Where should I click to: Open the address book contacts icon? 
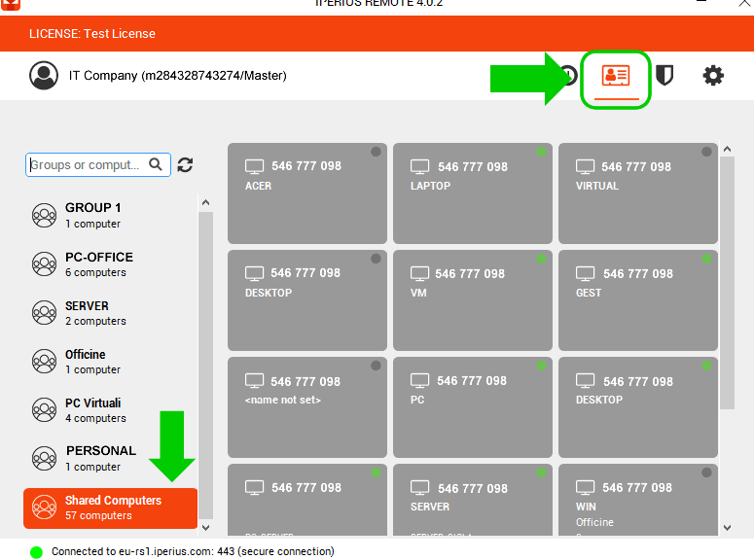pyautogui.click(x=616, y=76)
